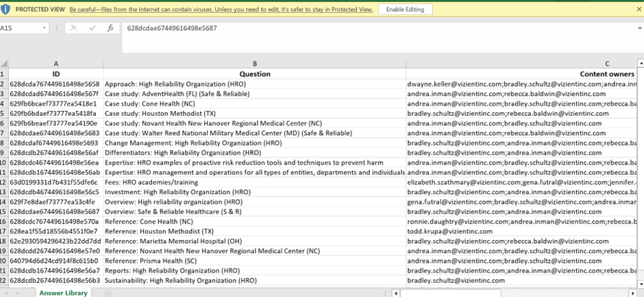Click the confirm checkmark formula icon
644x297 pixels.
coord(92,28)
